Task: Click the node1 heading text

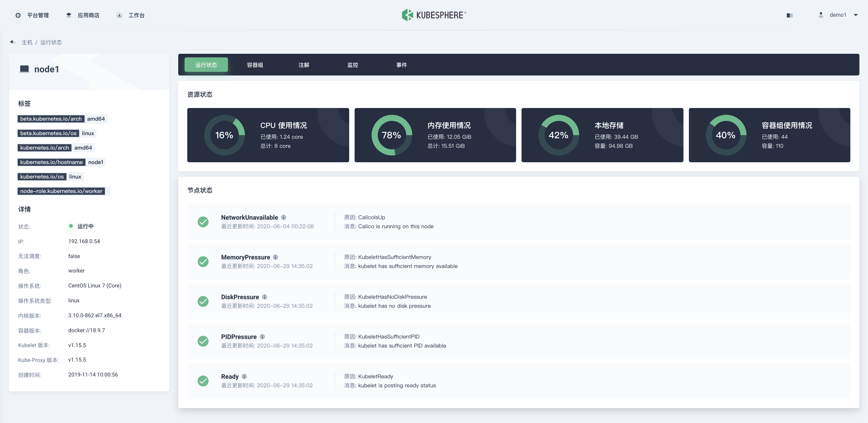Action: tap(47, 69)
